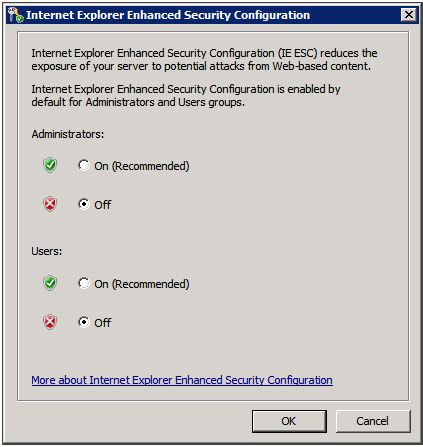The width and height of the screenshot is (423, 447).
Task: Click the Administrators: section label
Action: pyautogui.click(x=68, y=134)
